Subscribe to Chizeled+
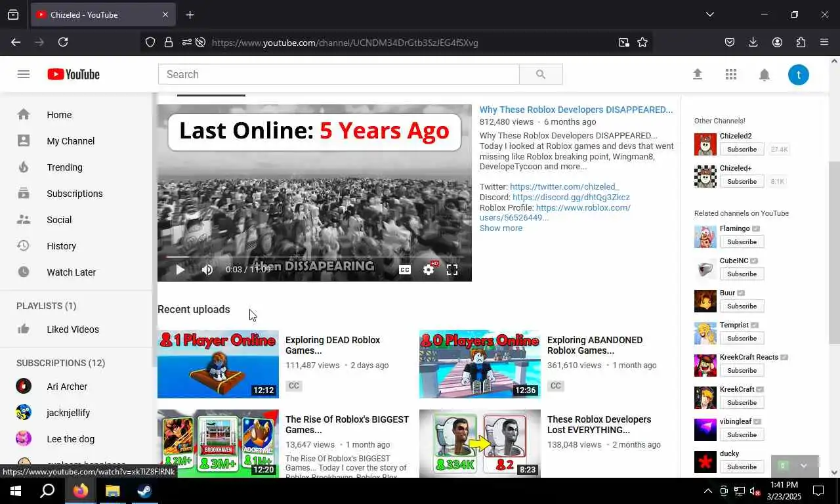The height and width of the screenshot is (504, 840). (x=742, y=181)
